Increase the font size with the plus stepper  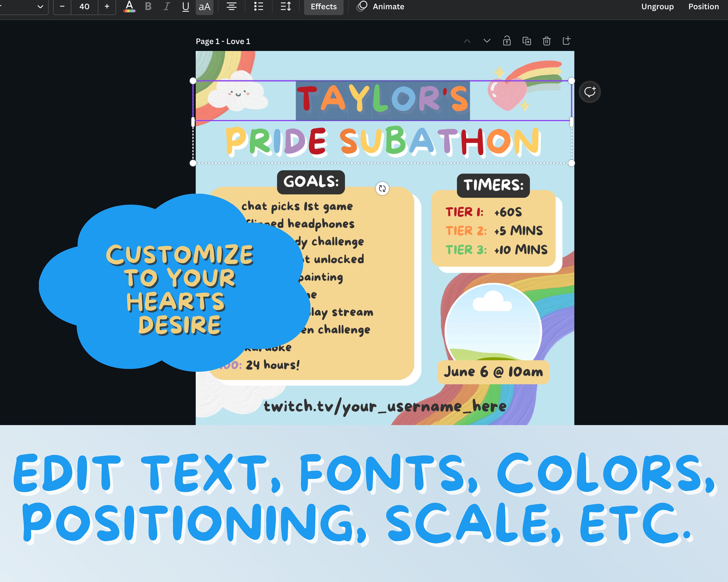click(107, 7)
